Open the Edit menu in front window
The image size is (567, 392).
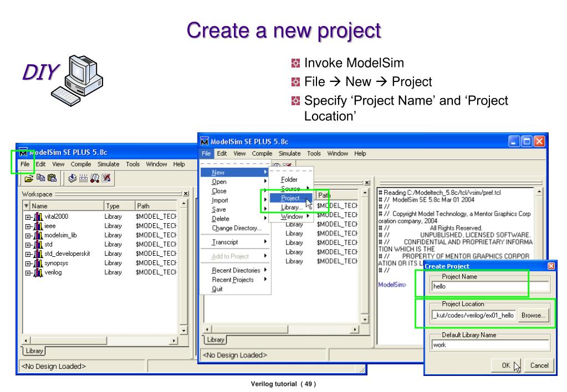coord(222,153)
